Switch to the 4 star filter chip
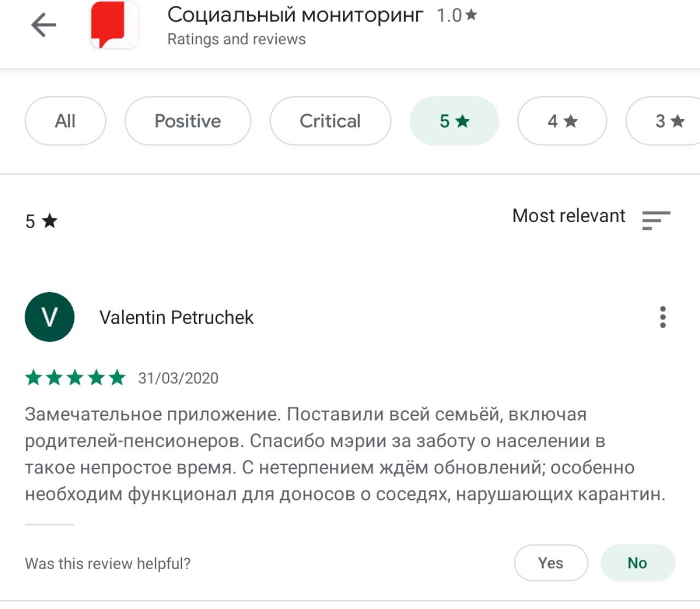This screenshot has width=700, height=609. pos(562,121)
